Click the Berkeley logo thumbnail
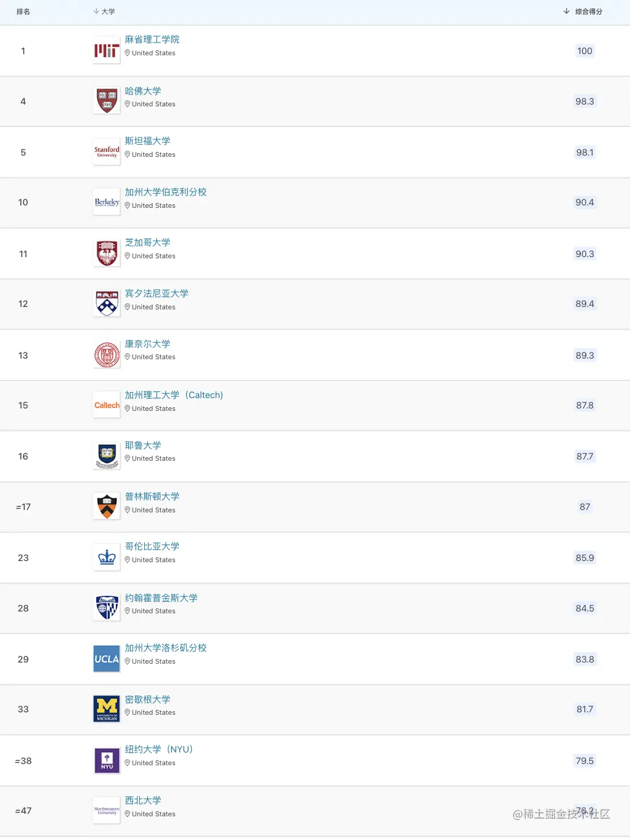 coord(106,202)
